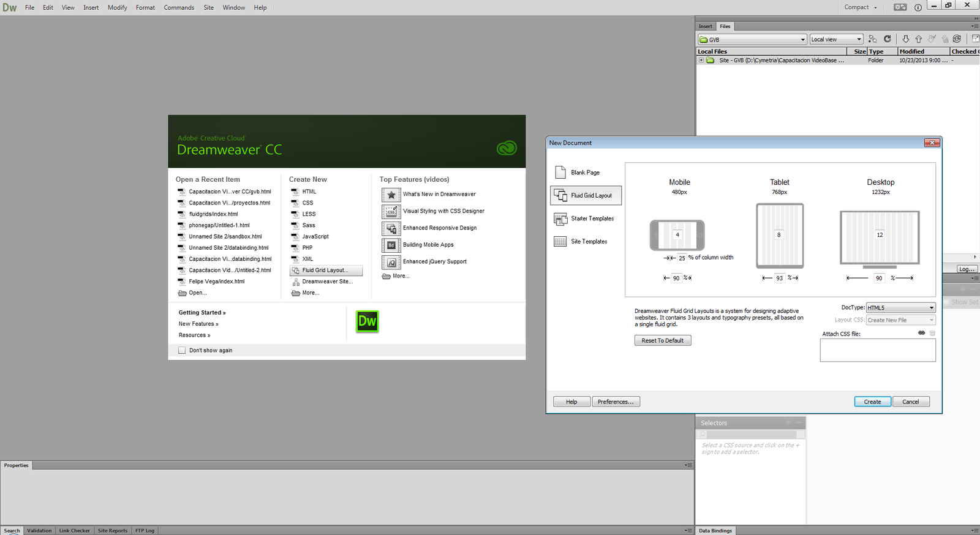Click the Expand Files panel icon
980x535 pixels.
point(975,39)
